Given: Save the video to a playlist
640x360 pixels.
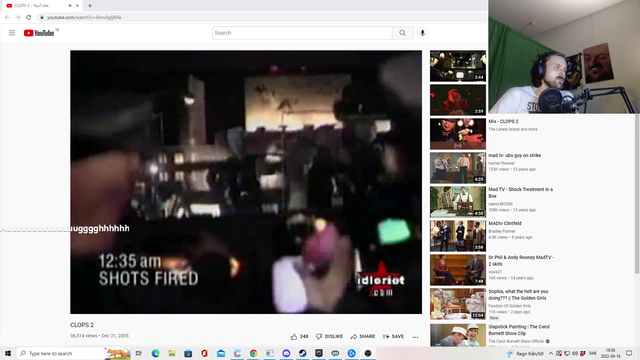Looking at the screenshot, I should point(393,336).
